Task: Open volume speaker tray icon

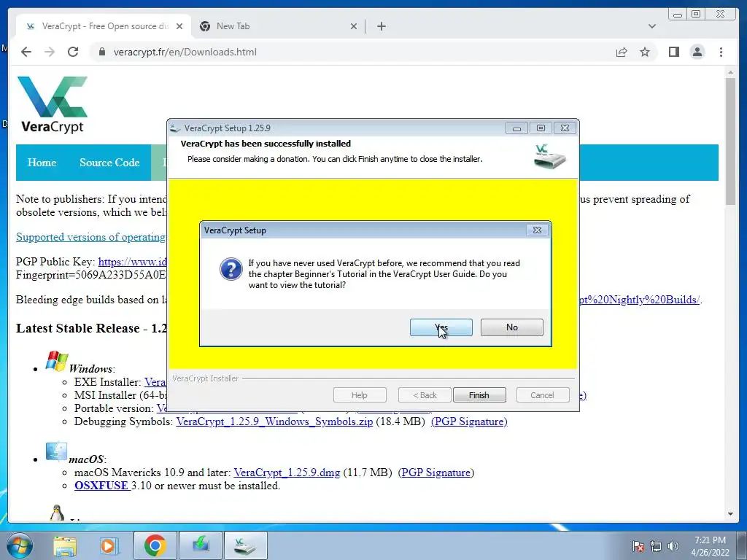Action: [673, 546]
